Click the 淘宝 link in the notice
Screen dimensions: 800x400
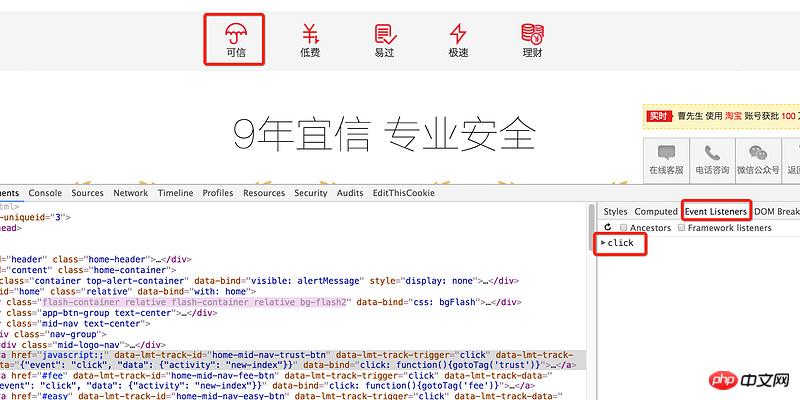click(x=733, y=116)
